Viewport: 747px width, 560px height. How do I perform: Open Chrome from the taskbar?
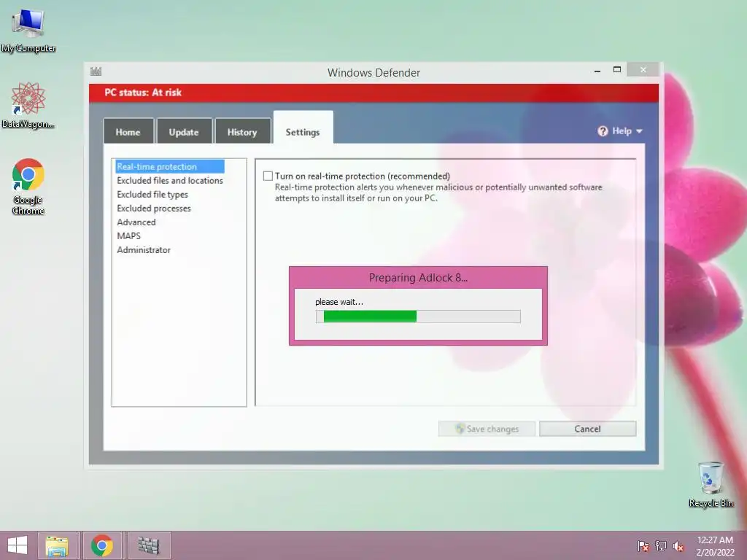(102, 545)
